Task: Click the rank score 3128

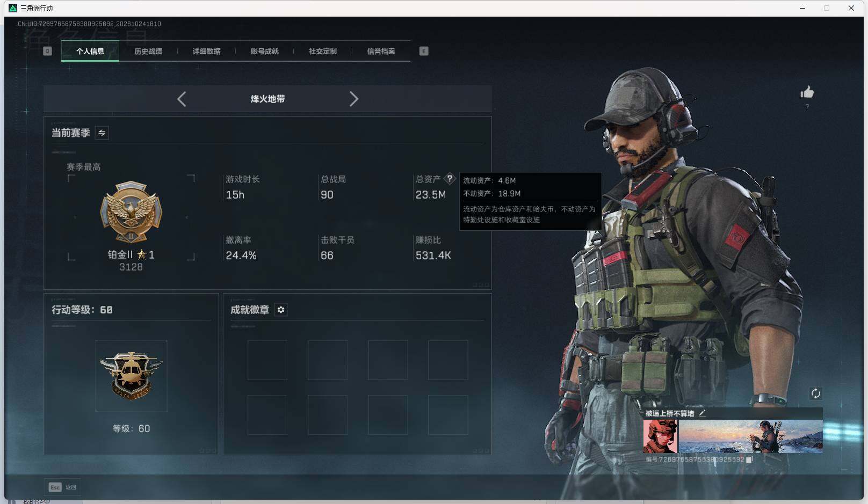Action: pos(131,267)
